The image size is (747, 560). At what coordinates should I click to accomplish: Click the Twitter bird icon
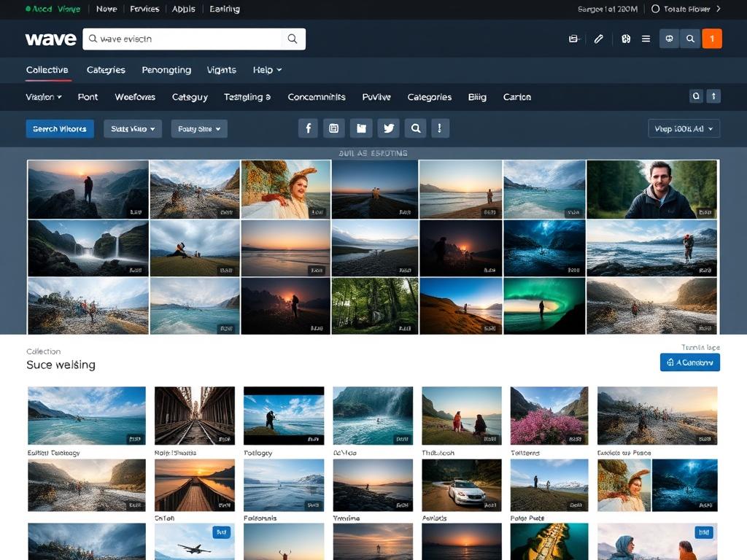pyautogui.click(x=389, y=128)
